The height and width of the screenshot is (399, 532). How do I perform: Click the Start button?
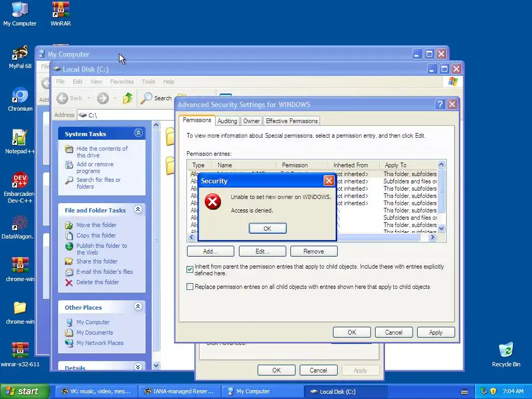tap(25, 391)
